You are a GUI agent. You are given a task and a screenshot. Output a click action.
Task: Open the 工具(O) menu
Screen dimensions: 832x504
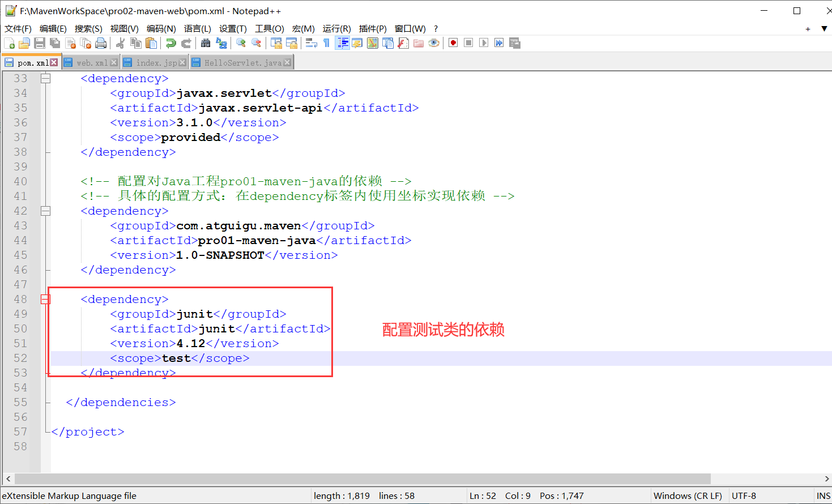pos(270,29)
